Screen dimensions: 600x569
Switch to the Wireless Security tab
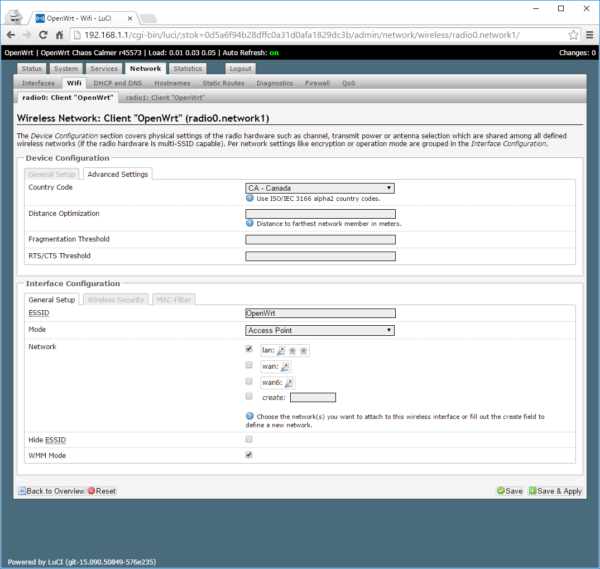tap(115, 299)
